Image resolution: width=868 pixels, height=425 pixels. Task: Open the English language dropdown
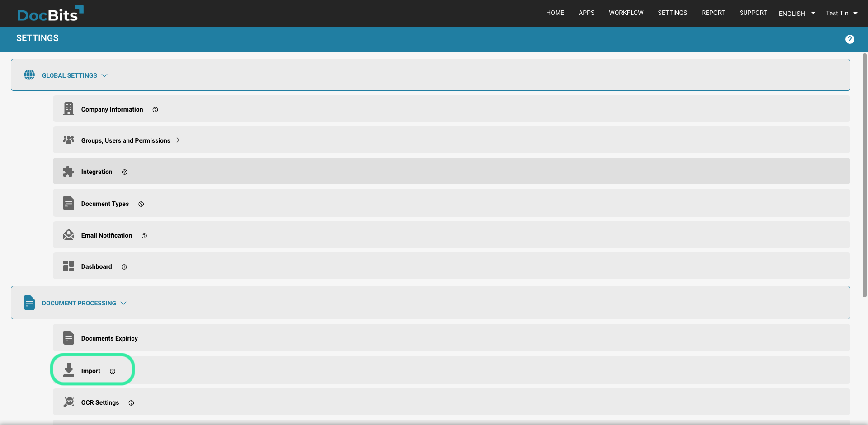pos(796,13)
